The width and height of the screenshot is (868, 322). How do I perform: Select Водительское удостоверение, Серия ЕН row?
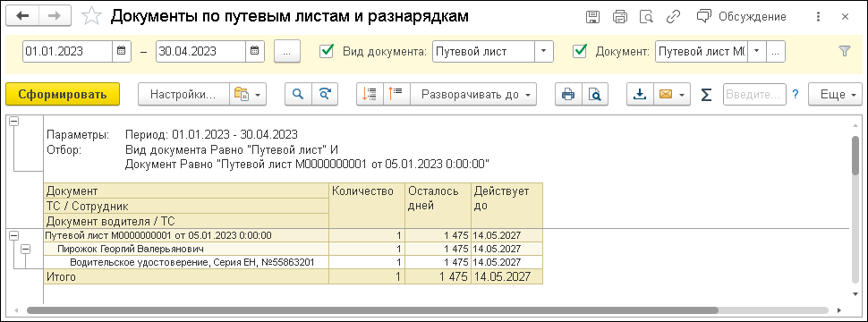186,262
